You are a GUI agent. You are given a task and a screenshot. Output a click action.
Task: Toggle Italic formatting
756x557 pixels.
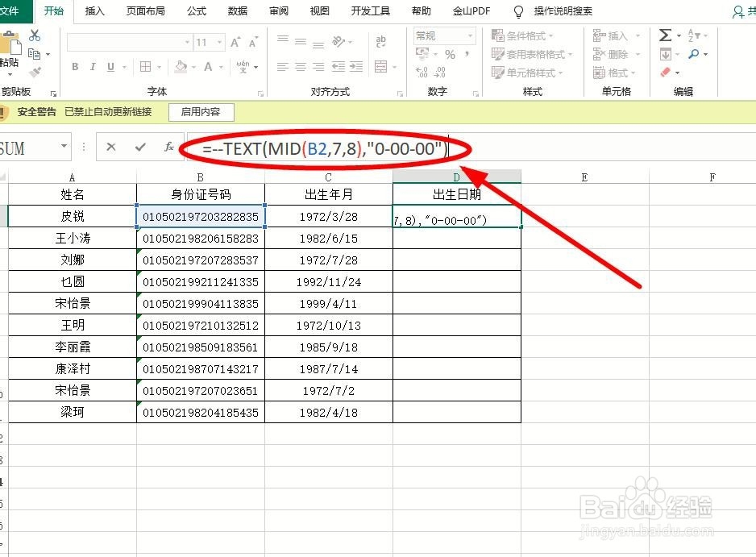93,67
